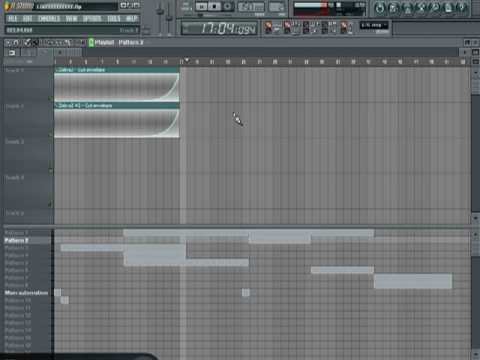Open the HELP menu
Viewport: 480px width, 360px height.
click(132, 19)
